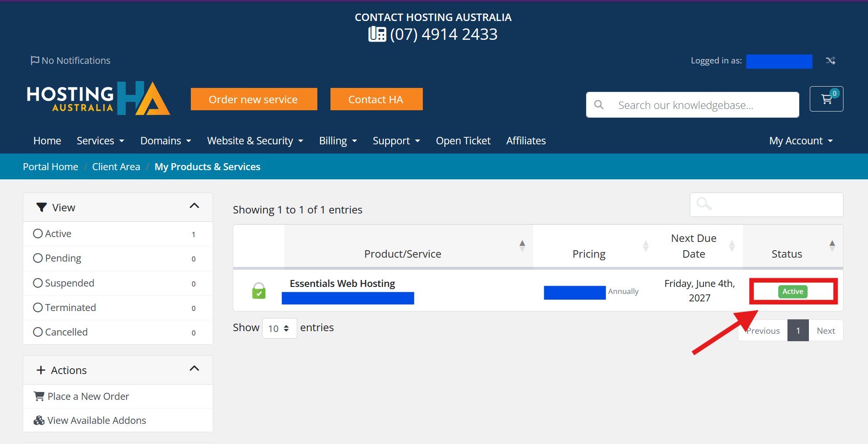Go to Portal Home breadcrumb
Viewport: 868px width, 444px height.
pyautogui.click(x=50, y=167)
